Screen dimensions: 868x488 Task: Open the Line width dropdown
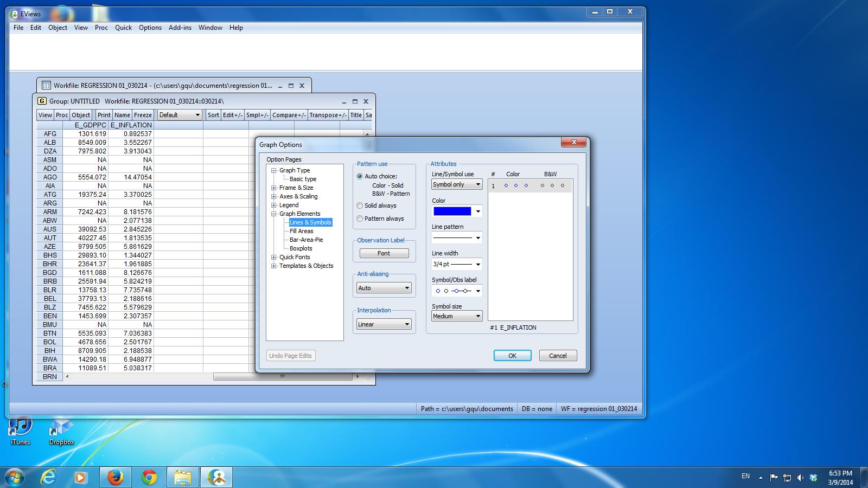tap(457, 264)
